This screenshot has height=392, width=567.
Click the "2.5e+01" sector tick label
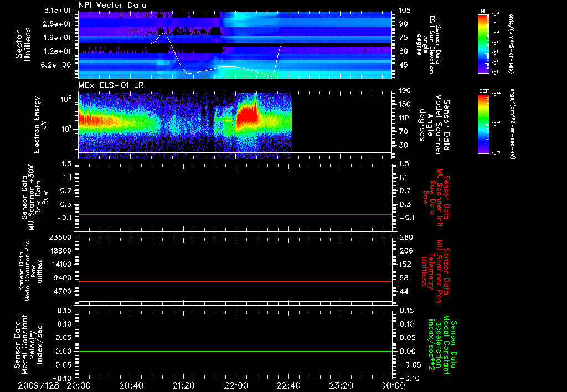(58, 24)
